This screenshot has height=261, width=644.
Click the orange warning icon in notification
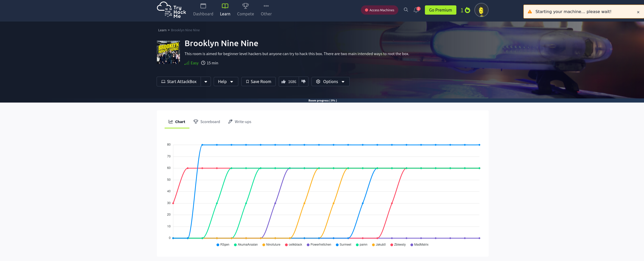pos(530,12)
